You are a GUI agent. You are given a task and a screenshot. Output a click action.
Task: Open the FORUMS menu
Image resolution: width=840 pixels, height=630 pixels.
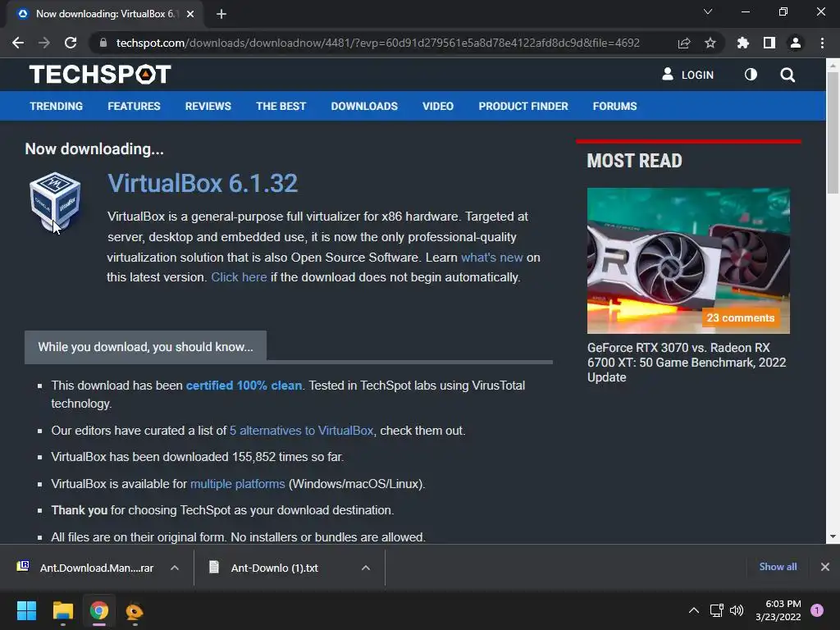pyautogui.click(x=614, y=106)
